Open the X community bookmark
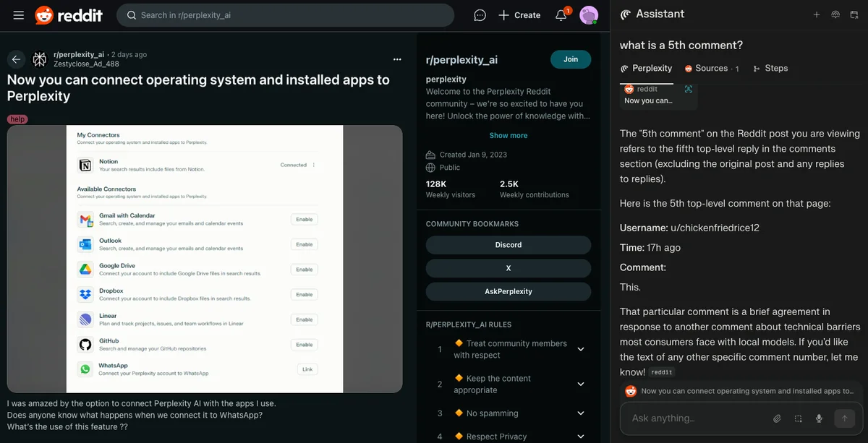 click(x=509, y=268)
